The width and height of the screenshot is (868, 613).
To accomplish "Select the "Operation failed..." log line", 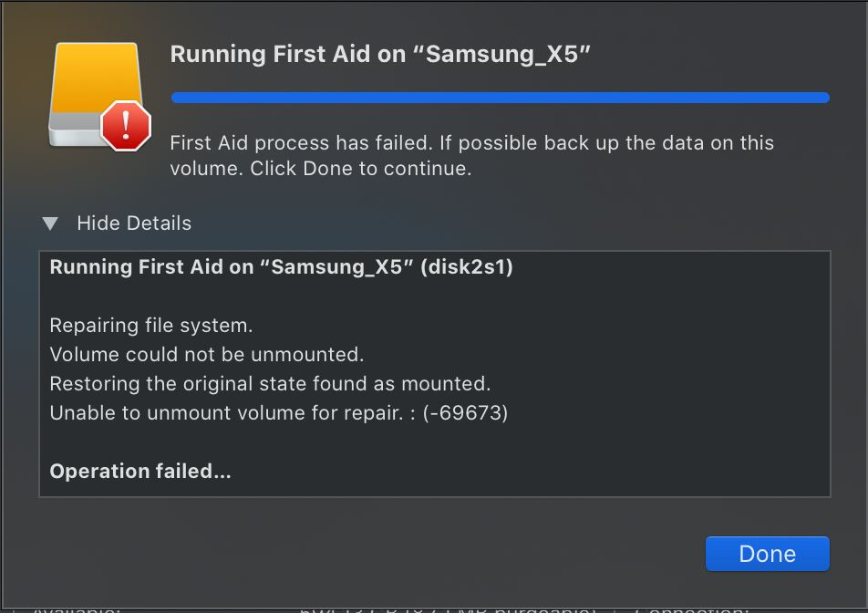I will pyautogui.click(x=140, y=472).
